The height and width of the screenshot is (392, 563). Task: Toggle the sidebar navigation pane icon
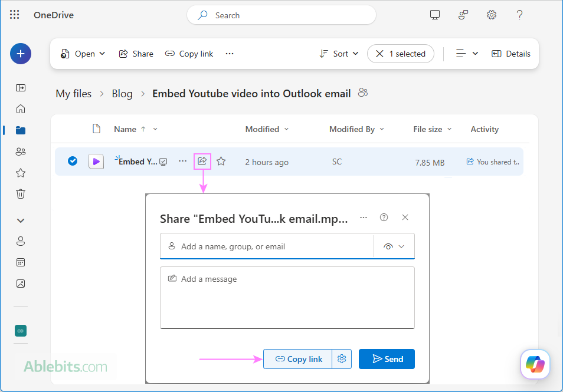point(21,88)
